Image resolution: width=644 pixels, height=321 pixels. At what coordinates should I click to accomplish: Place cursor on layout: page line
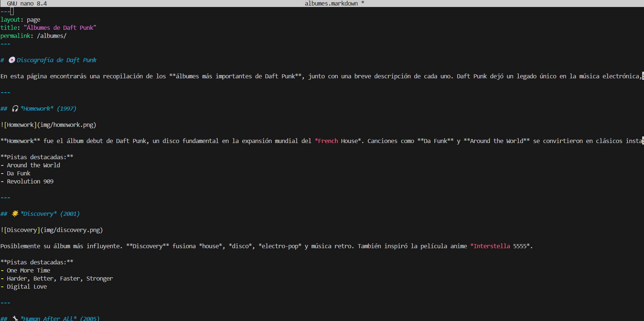click(x=20, y=20)
